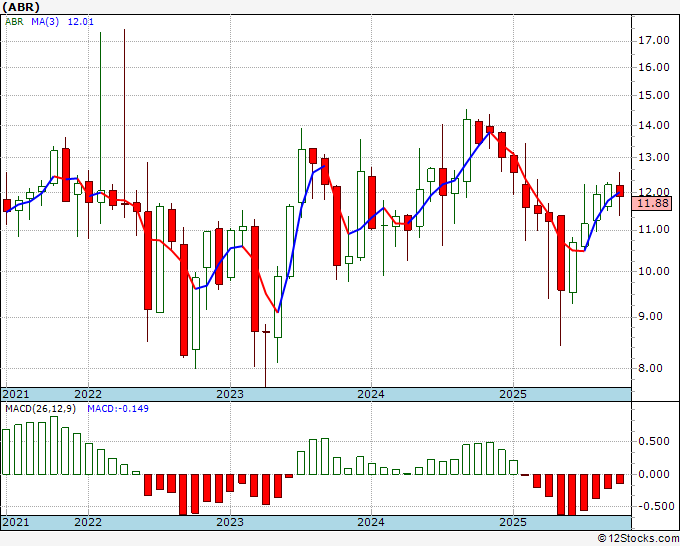Click the 12Stocks.com copyright link
The height and width of the screenshot is (546, 680).
point(638,538)
